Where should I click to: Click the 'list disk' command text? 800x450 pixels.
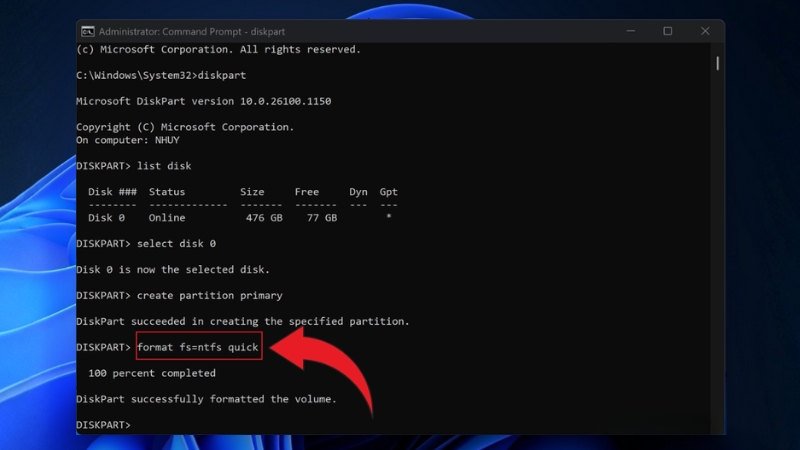coord(164,165)
